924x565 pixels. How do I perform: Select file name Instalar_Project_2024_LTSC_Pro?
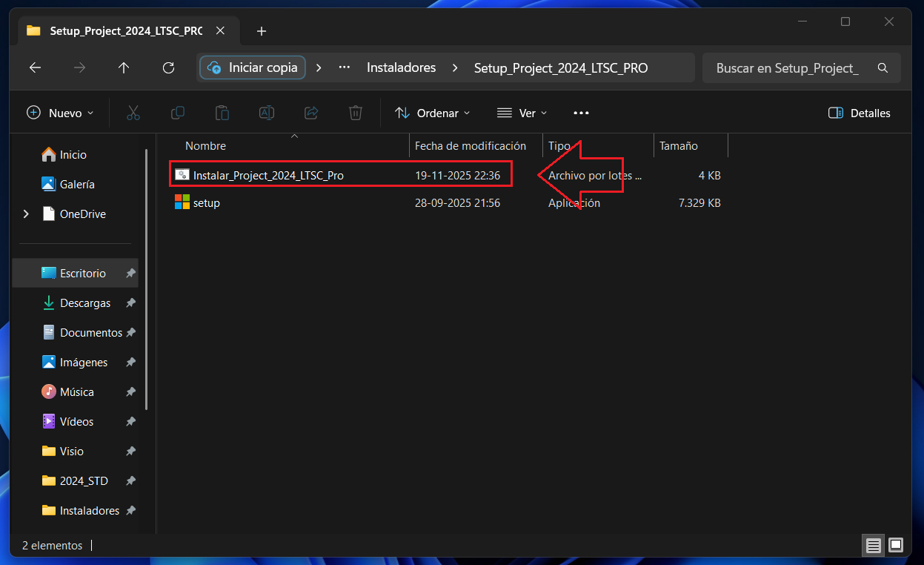(x=268, y=176)
